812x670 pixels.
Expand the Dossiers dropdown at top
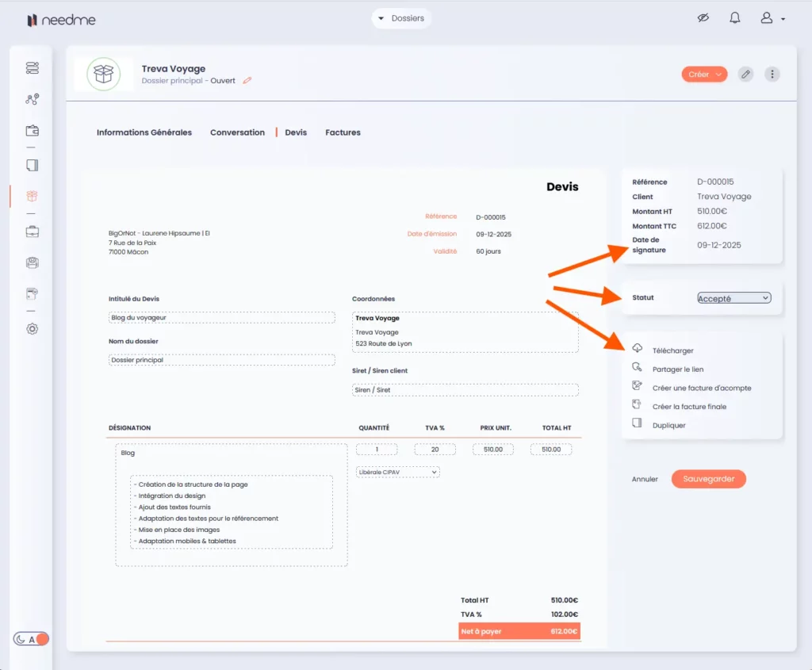[401, 18]
